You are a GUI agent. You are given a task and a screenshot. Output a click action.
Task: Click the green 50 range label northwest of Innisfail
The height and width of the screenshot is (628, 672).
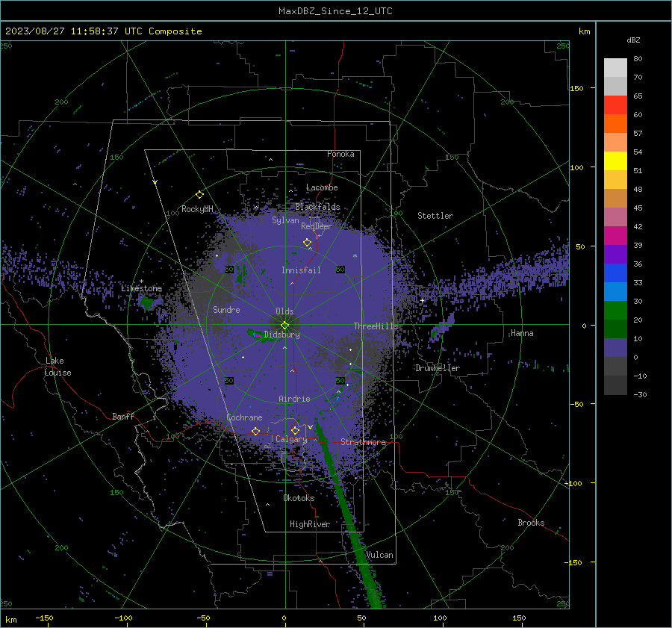(229, 270)
